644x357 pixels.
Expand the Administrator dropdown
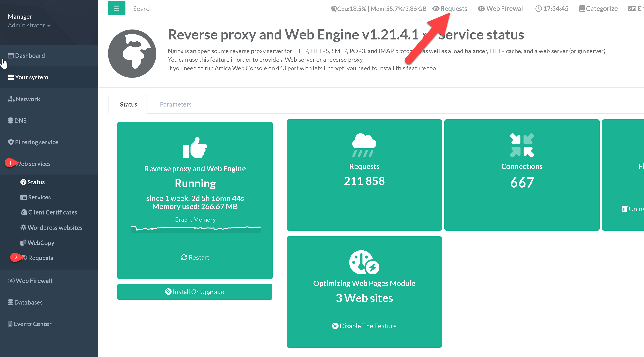(x=29, y=26)
